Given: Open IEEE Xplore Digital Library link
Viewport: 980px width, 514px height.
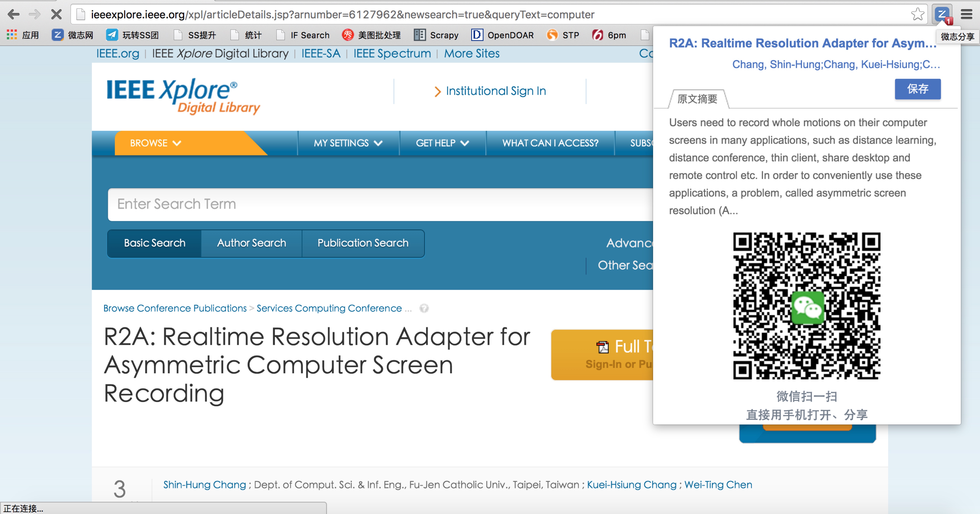Looking at the screenshot, I should 220,53.
